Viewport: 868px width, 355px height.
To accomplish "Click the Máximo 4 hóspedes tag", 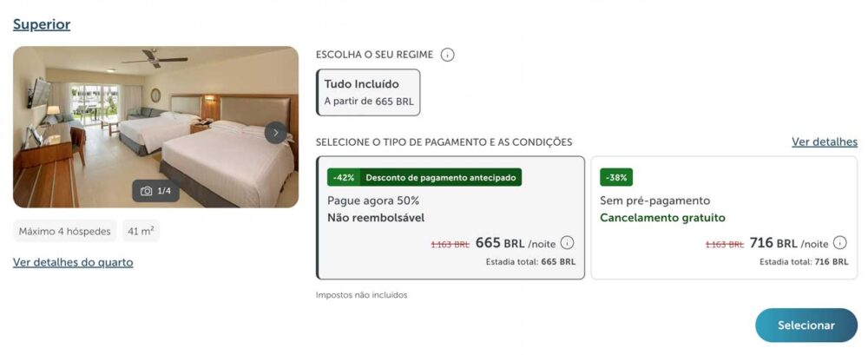I will click(65, 231).
